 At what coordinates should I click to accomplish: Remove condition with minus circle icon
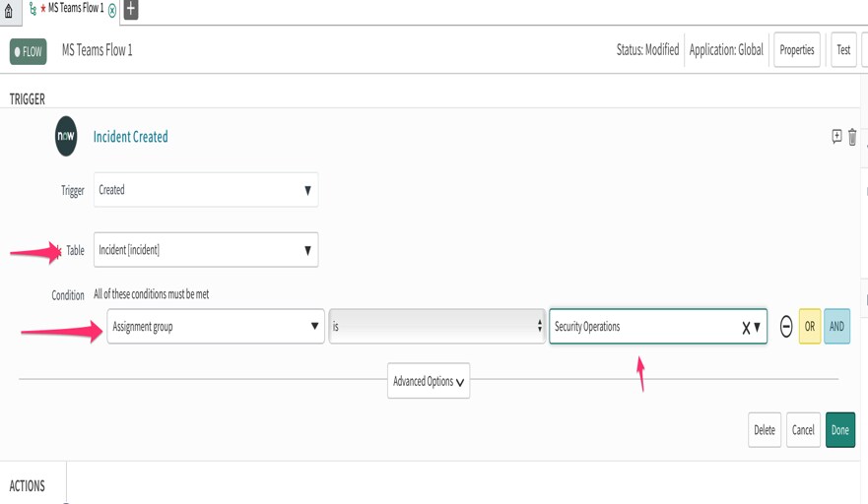786,327
